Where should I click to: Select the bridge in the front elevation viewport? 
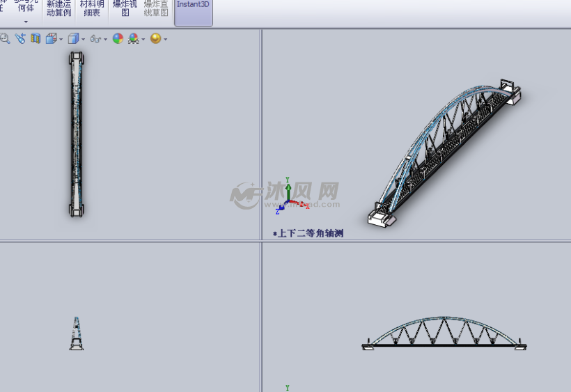[444, 334]
